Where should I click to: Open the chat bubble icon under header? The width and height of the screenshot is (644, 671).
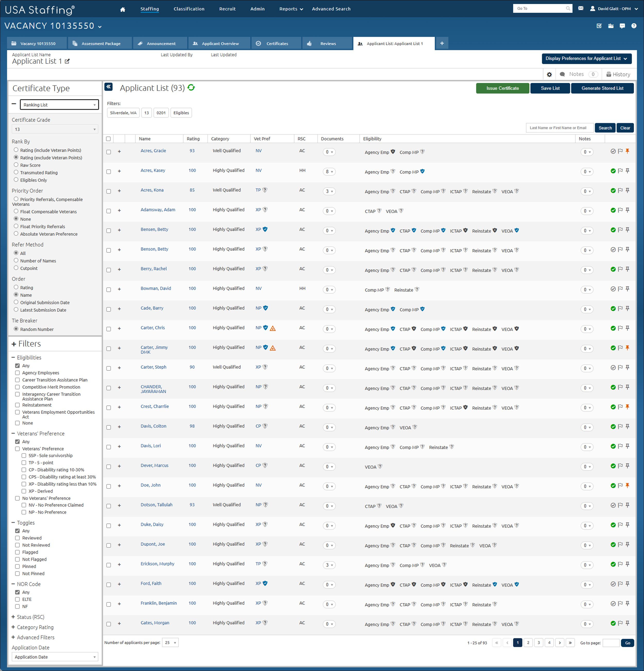pyautogui.click(x=622, y=26)
